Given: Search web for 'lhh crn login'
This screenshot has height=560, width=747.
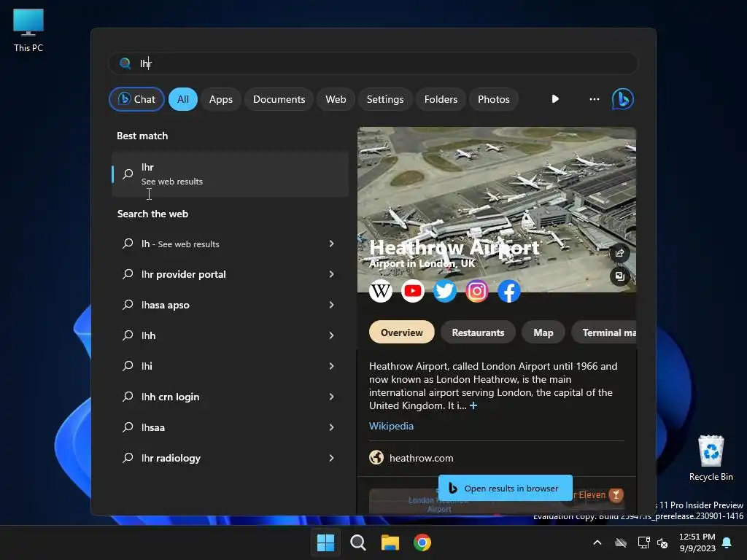Looking at the screenshot, I should tap(230, 397).
